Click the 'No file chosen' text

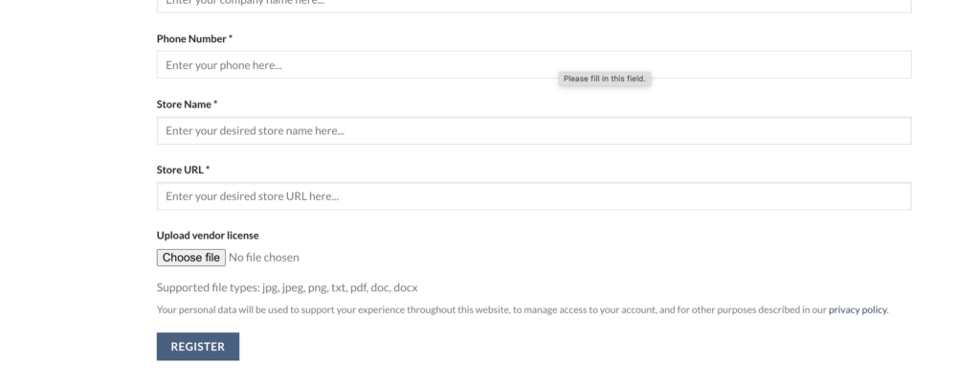264,257
